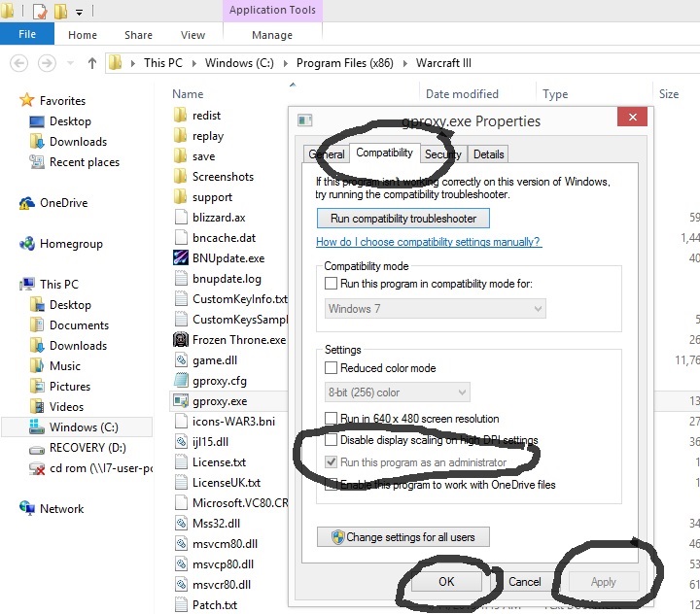Open the Windows 7 compatibility mode dropdown
This screenshot has height=614, width=700.
coord(436,308)
